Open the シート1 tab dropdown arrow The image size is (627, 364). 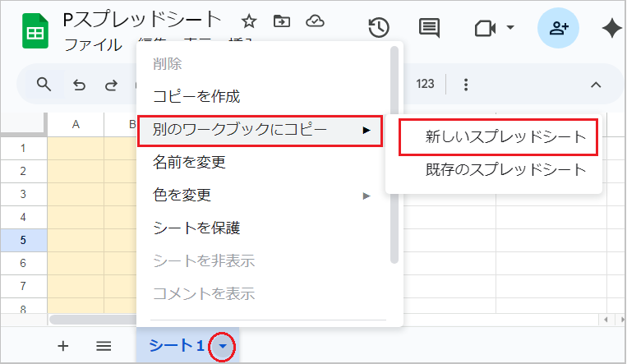pos(222,347)
